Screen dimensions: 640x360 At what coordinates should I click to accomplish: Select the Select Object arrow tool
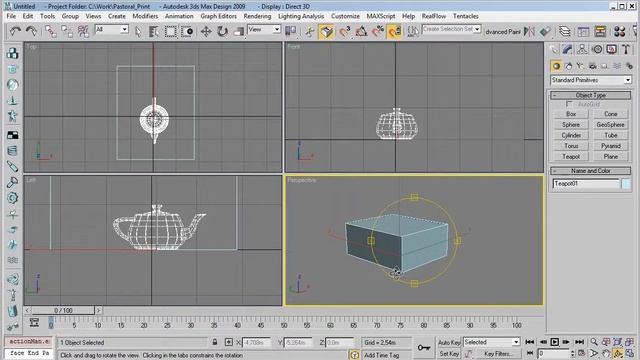[x=138, y=31]
